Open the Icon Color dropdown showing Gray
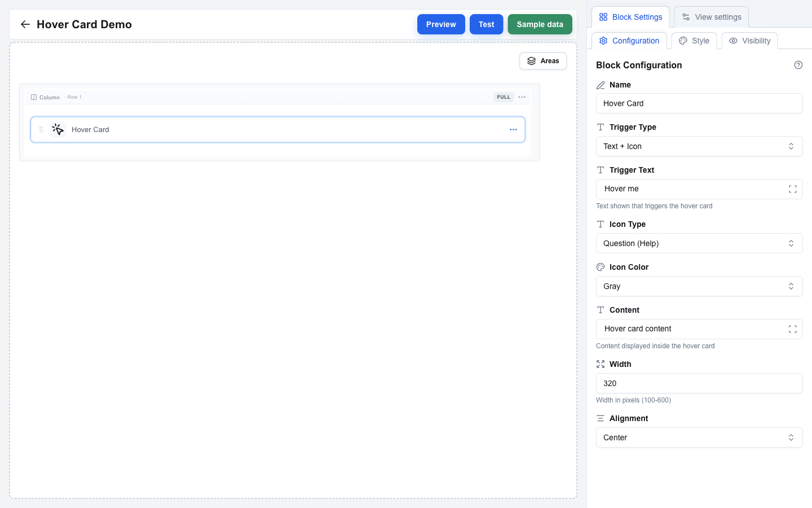Screen dimensions: 812x508 (x=699, y=286)
